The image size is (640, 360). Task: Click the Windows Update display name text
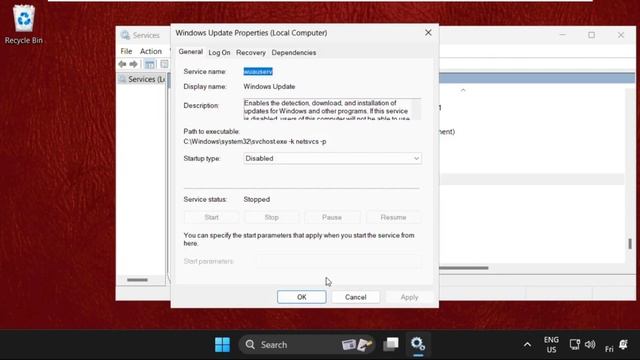pyautogui.click(x=269, y=87)
